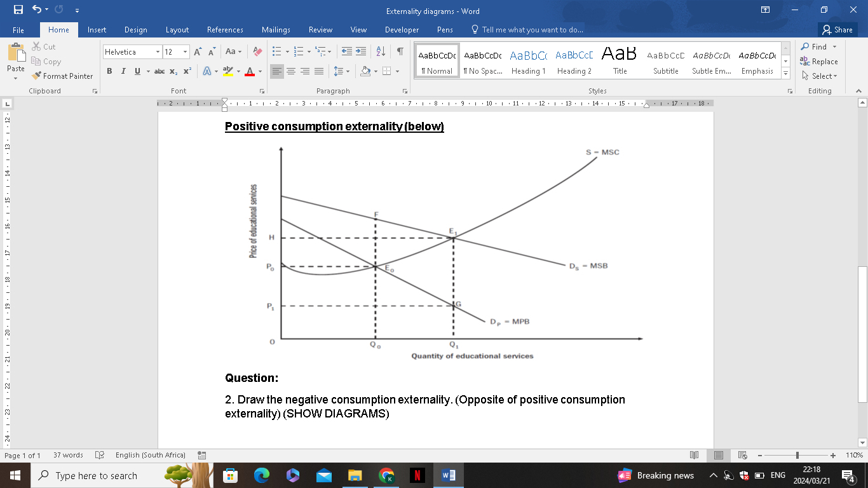Click the Replace button in Editing group
Screen dimensions: 868x488
click(821, 61)
